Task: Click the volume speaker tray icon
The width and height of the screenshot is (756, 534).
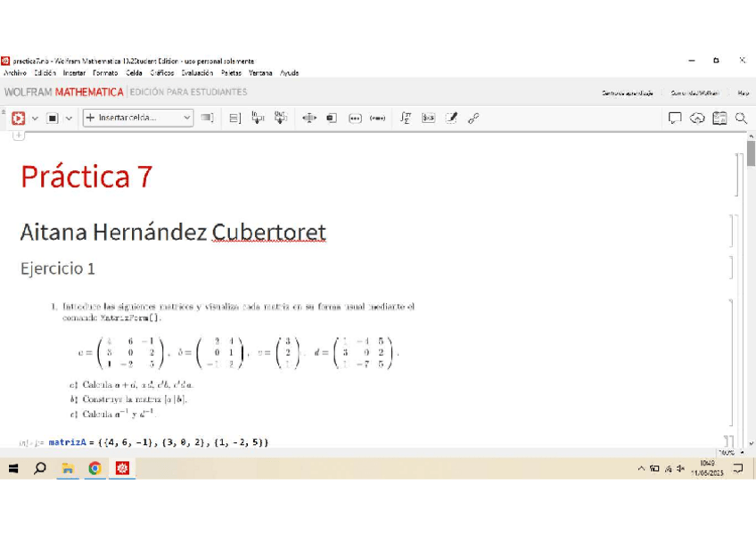Action: [680, 468]
